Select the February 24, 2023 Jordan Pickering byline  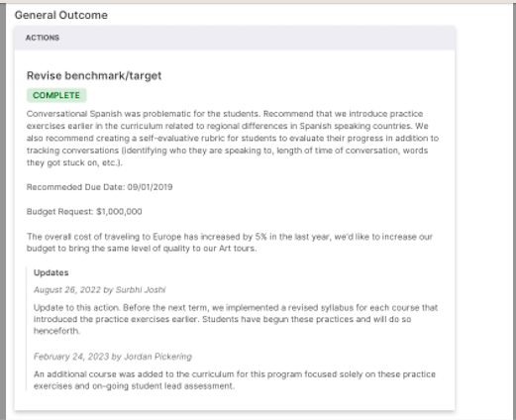pos(113,357)
